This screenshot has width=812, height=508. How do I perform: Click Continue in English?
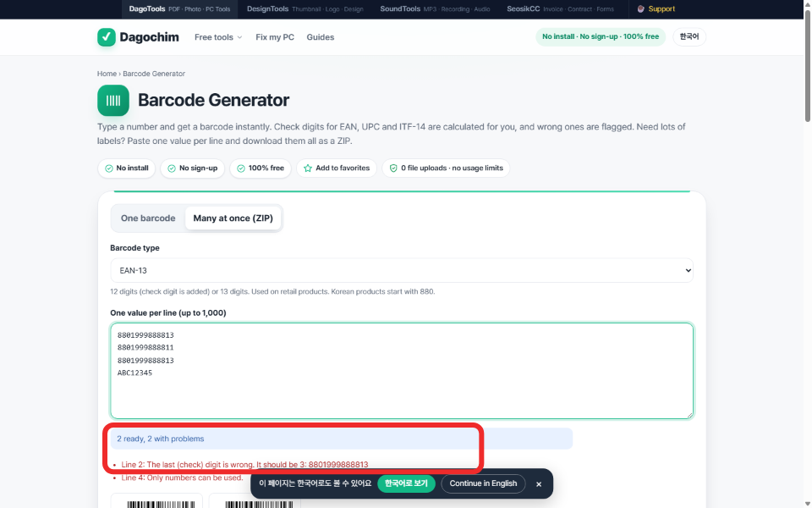[483, 483]
